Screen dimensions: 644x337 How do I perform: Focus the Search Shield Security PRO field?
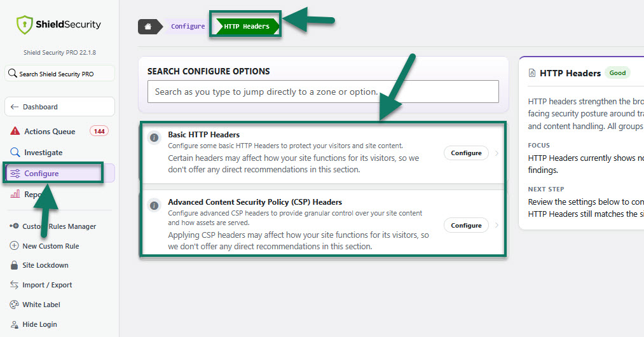[60, 74]
